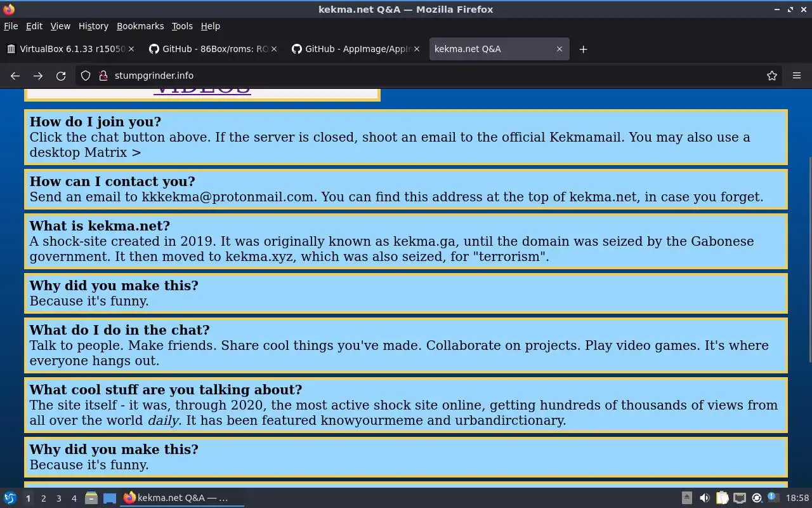Image resolution: width=812 pixels, height=508 pixels.
Task: Open the tracking protection shield icon
Action: pyautogui.click(x=86, y=76)
